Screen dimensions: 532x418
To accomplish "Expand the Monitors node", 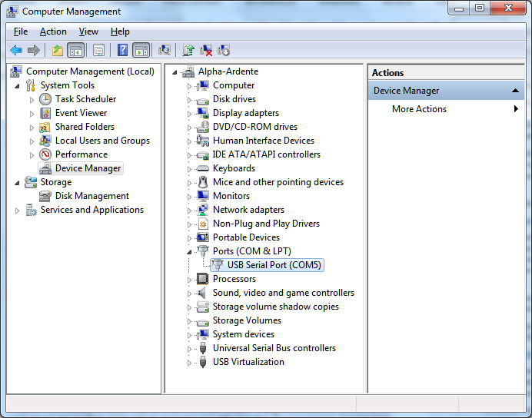I will click(189, 197).
